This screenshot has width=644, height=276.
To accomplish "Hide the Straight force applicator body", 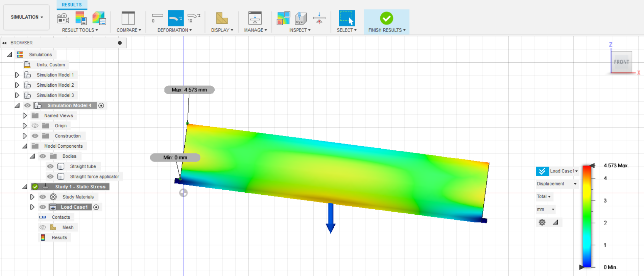I will 50,176.
